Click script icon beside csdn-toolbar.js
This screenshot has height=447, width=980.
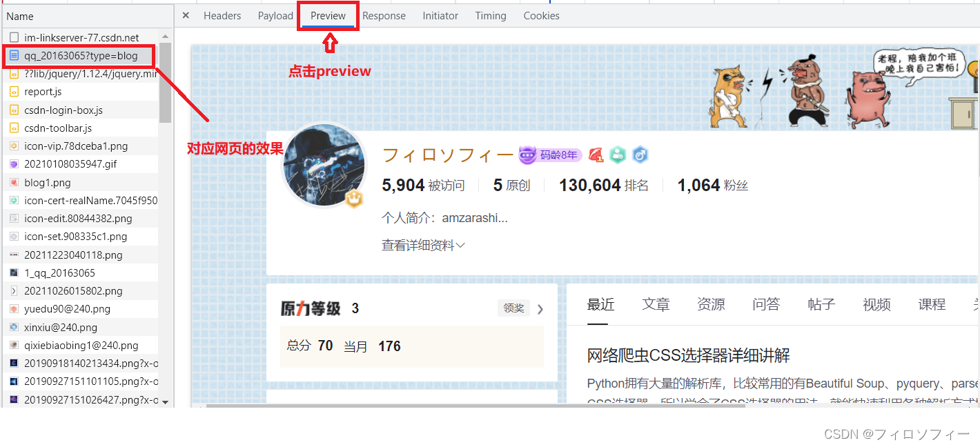pyautogui.click(x=14, y=128)
